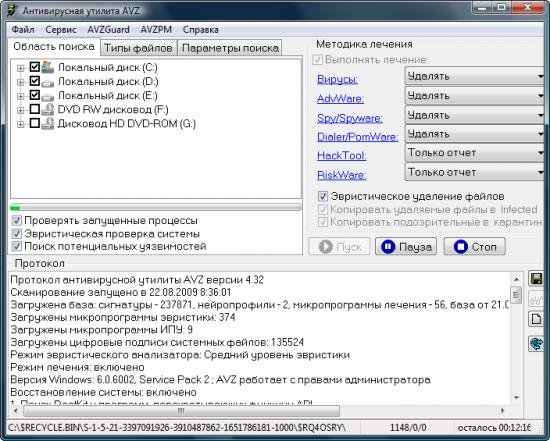Viewport: 550px width, 441px height.
Task: Click the Стоп button
Action: tap(475, 247)
